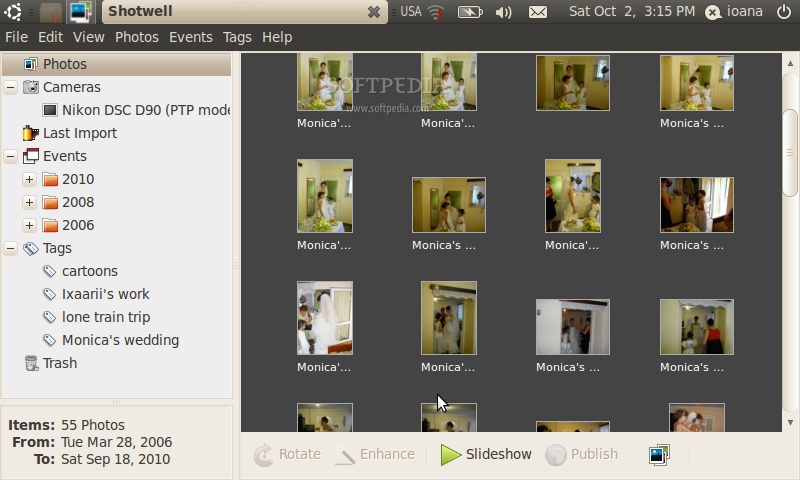
Task: Select the dark indoor photo with window curtains
Action: point(696,205)
